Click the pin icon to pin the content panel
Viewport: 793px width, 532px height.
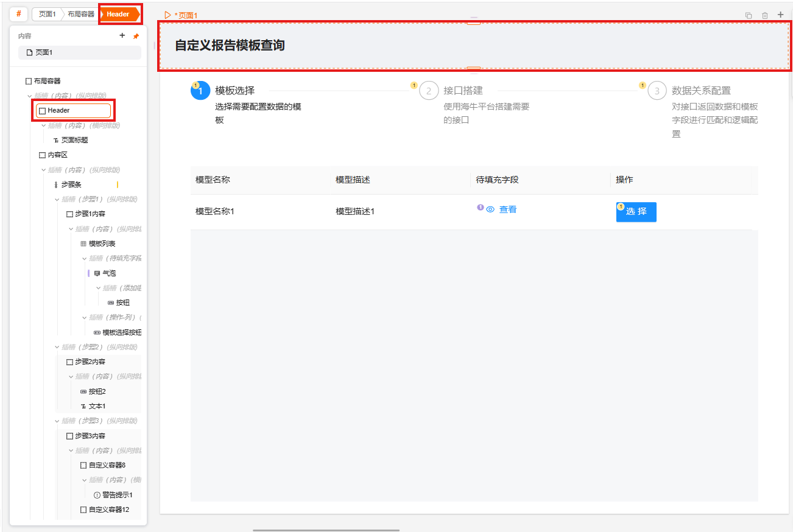135,35
